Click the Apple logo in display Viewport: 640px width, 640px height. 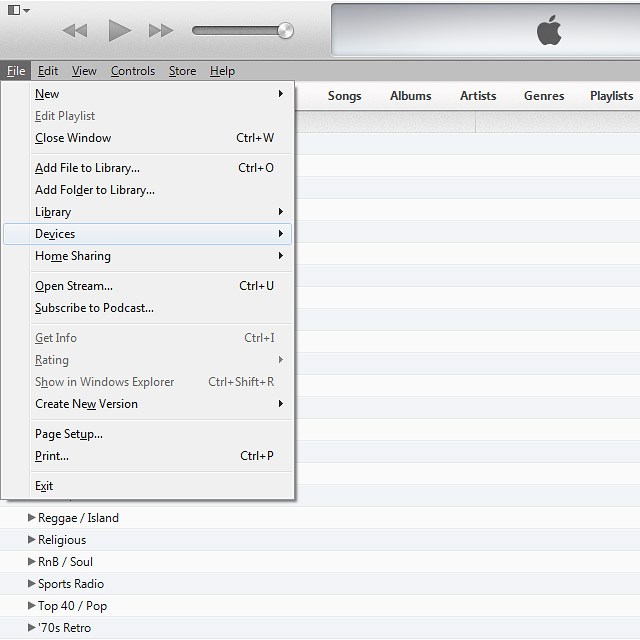click(x=549, y=31)
